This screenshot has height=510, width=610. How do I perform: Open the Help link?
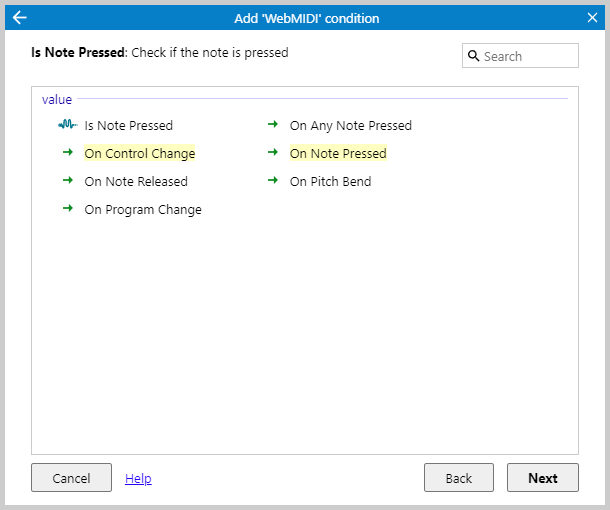[x=138, y=478]
